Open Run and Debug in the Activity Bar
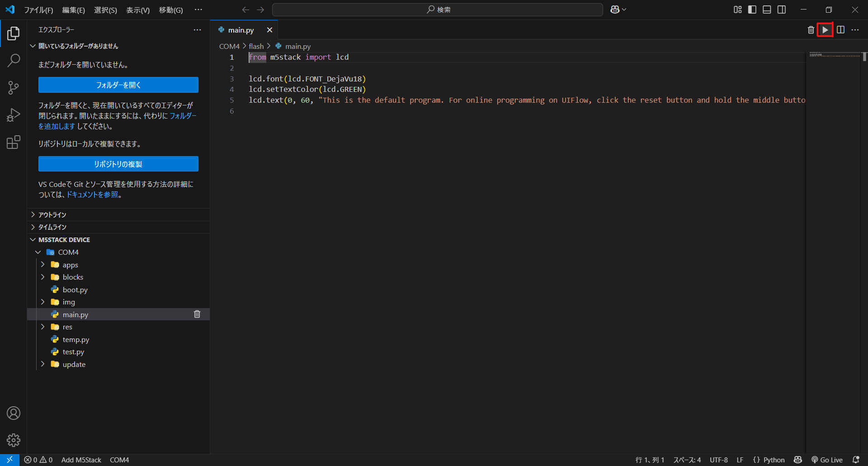868x466 pixels. (x=14, y=114)
